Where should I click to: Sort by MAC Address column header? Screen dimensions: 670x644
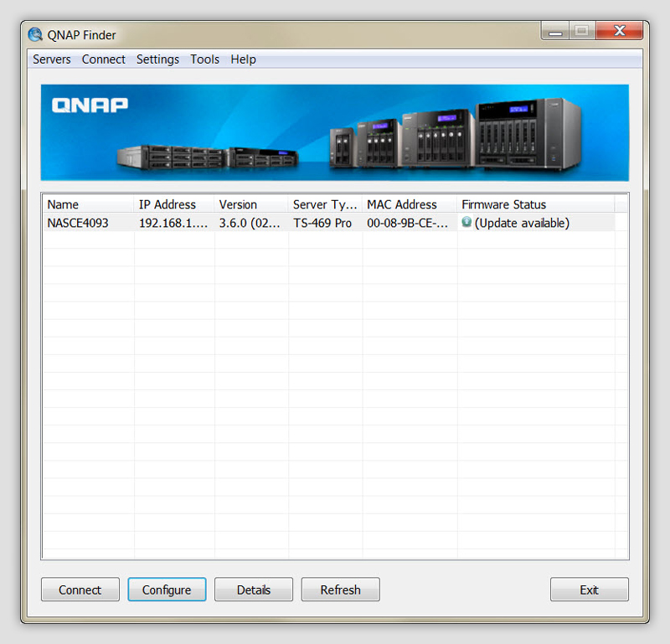[410, 204]
